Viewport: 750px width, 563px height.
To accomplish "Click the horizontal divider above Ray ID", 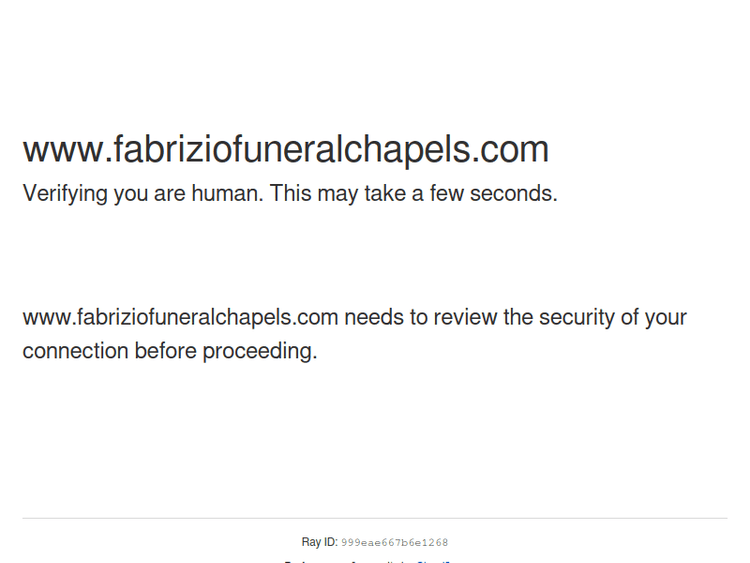I will pos(375,518).
